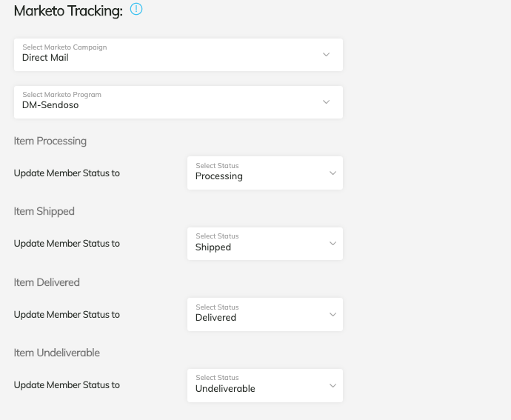Click the chevron arrow beside the Undeliverable status

pos(332,386)
